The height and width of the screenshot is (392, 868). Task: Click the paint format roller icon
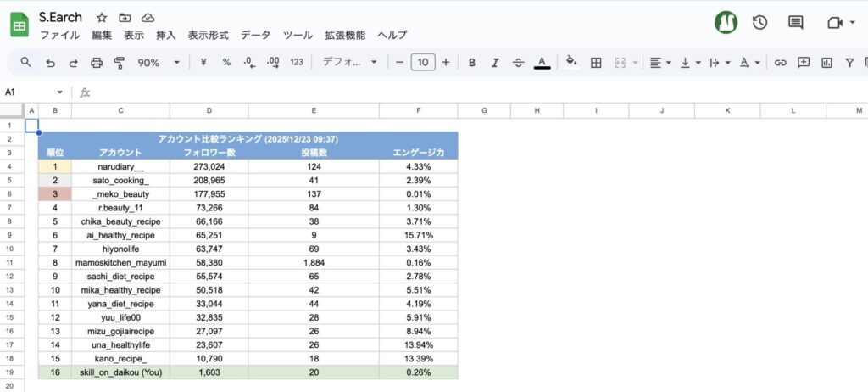[x=119, y=63]
